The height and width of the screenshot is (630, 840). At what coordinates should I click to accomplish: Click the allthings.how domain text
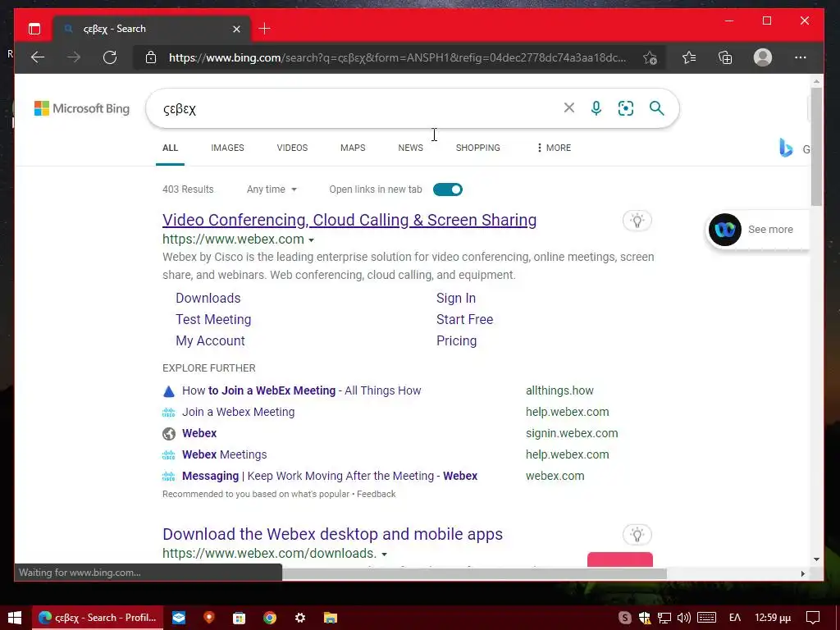tap(559, 390)
